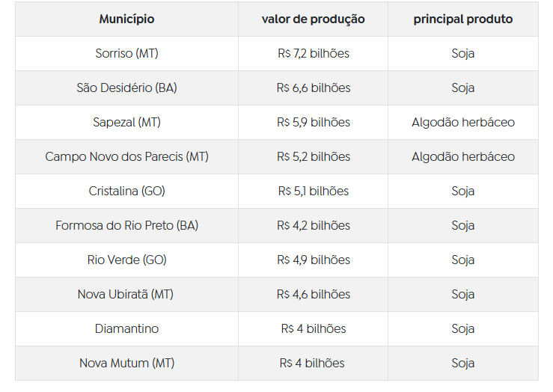
Task: Click the Diamantino municipality cell
Action: coord(126,329)
